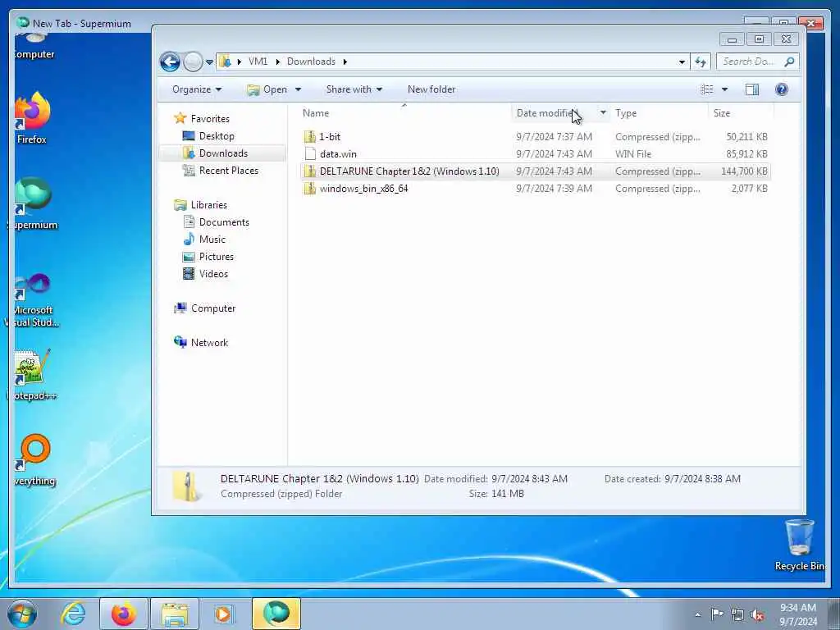Expand arrow after VM1 breadcrumb
Image resolution: width=840 pixels, height=630 pixels.
[277, 62]
